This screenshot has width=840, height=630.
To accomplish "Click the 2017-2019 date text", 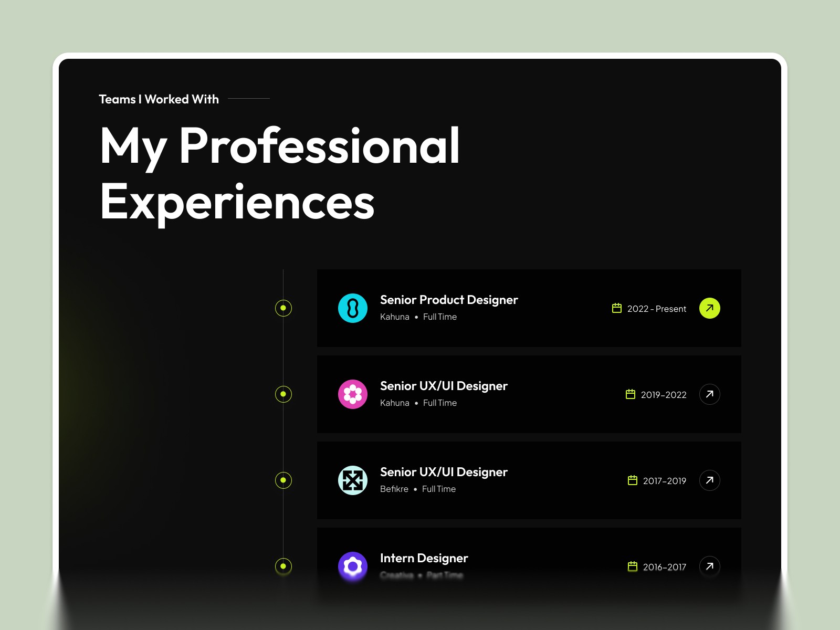I will pyautogui.click(x=665, y=481).
